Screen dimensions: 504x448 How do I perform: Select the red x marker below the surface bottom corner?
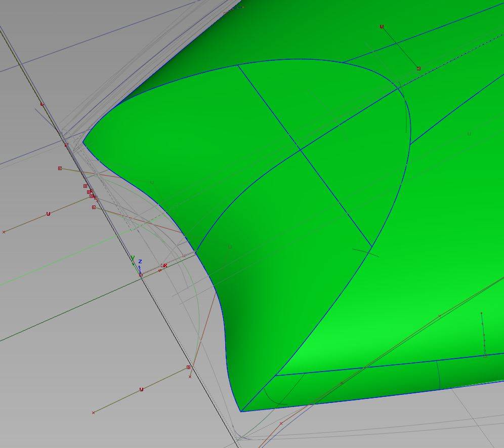click(x=281, y=423)
